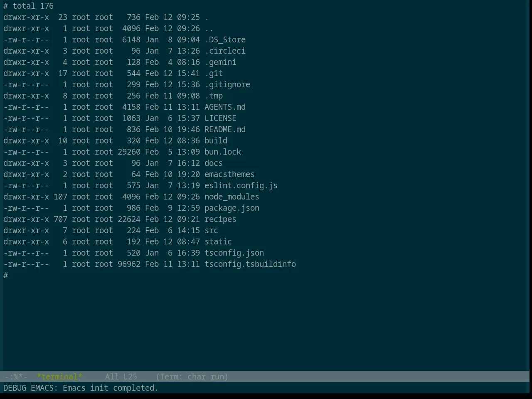This screenshot has height=399, width=532.
Task: Click the .tmp directory name
Action: click(214, 96)
